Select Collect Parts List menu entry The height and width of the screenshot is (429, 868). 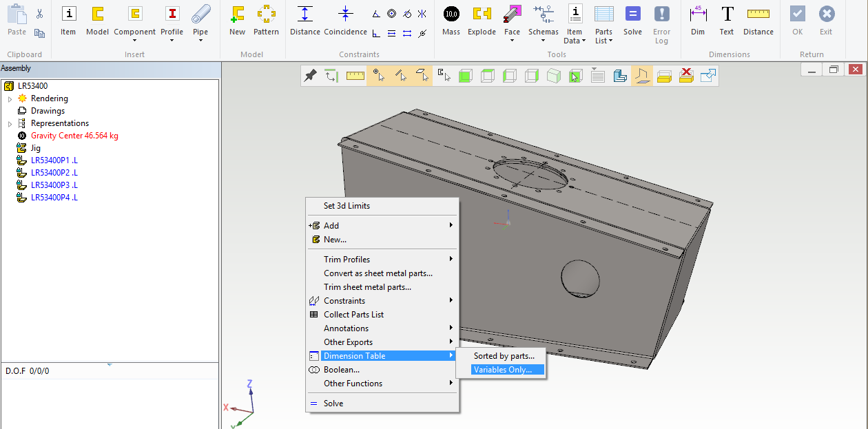tap(353, 315)
